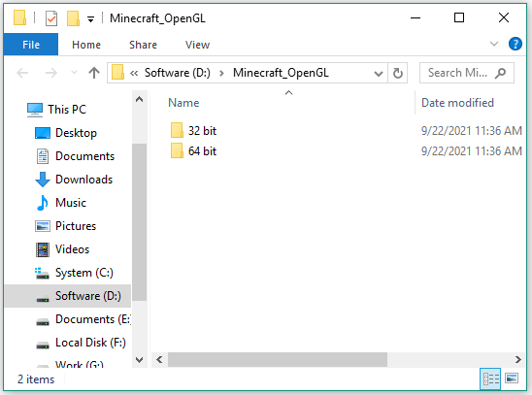Switch to Large icons view in status bar

(512, 378)
